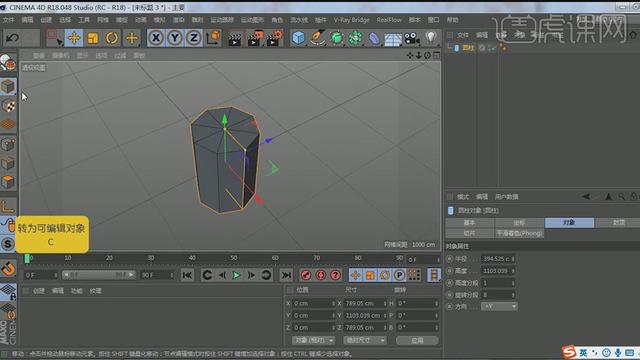The image size is (640, 360).
Task: Click the radius stepper arrows
Action: (x=513, y=259)
